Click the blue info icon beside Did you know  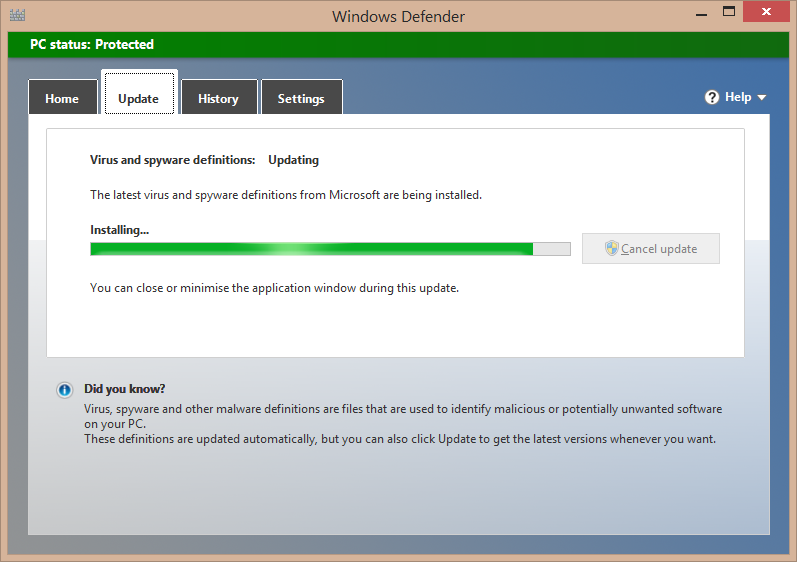click(65, 390)
